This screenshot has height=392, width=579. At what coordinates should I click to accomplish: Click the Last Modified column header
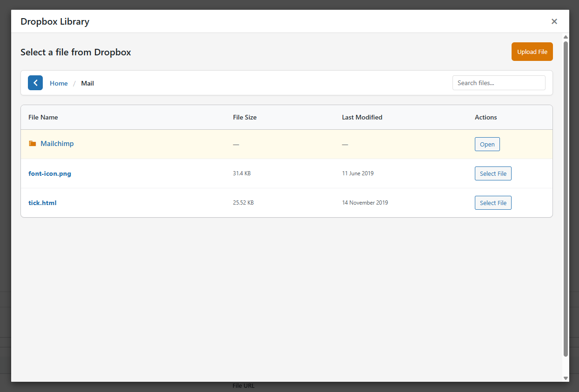(362, 117)
